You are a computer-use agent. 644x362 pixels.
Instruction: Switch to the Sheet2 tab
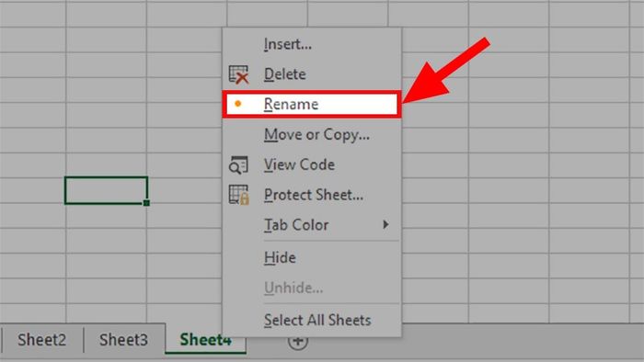[x=42, y=340]
